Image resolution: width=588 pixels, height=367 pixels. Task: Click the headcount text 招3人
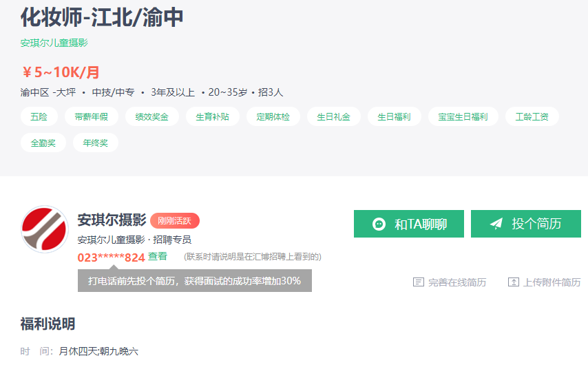point(271,92)
